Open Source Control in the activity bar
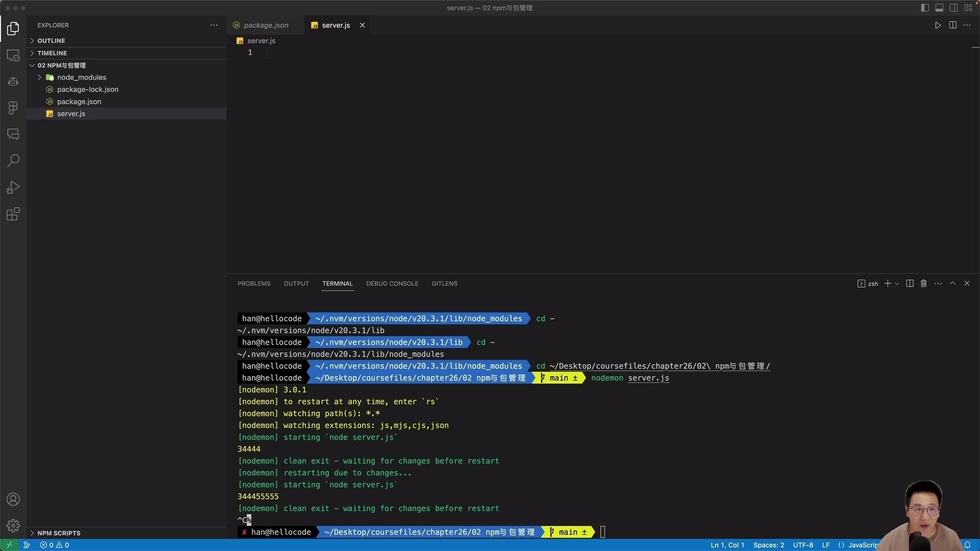Screen dimensions: 980x551 click(13, 81)
